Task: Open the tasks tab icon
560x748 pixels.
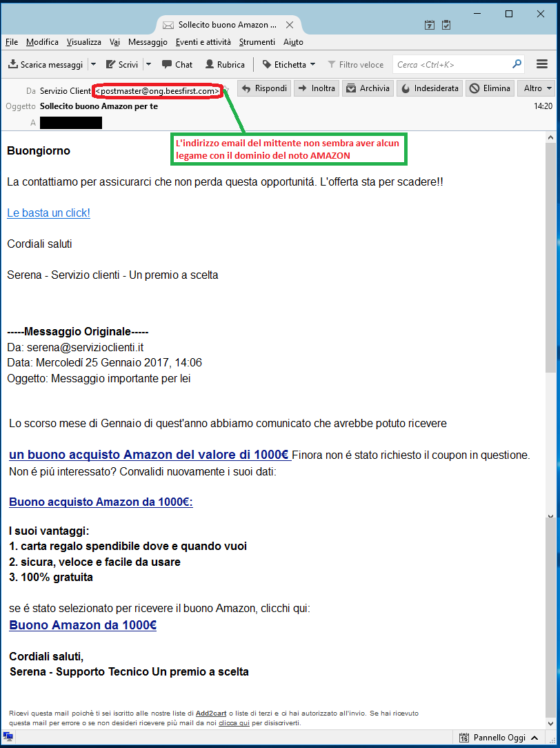Action: [447, 25]
